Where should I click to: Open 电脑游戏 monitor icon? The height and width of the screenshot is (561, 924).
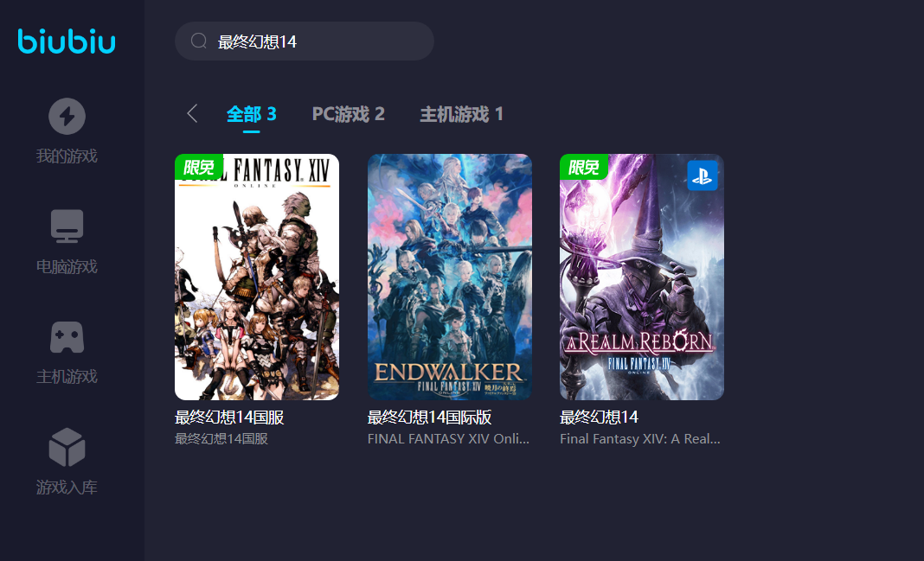coord(67,226)
